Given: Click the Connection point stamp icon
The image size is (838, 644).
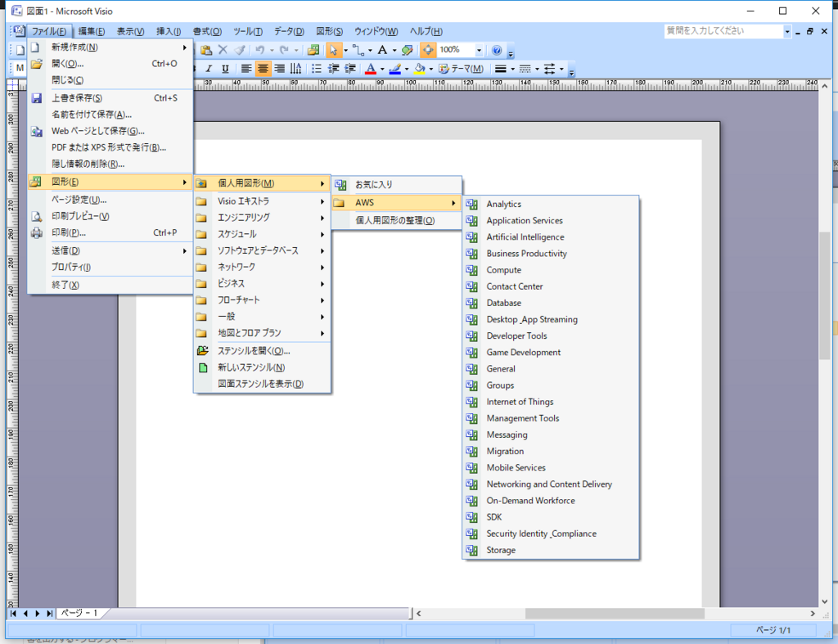Looking at the screenshot, I should click(x=408, y=50).
